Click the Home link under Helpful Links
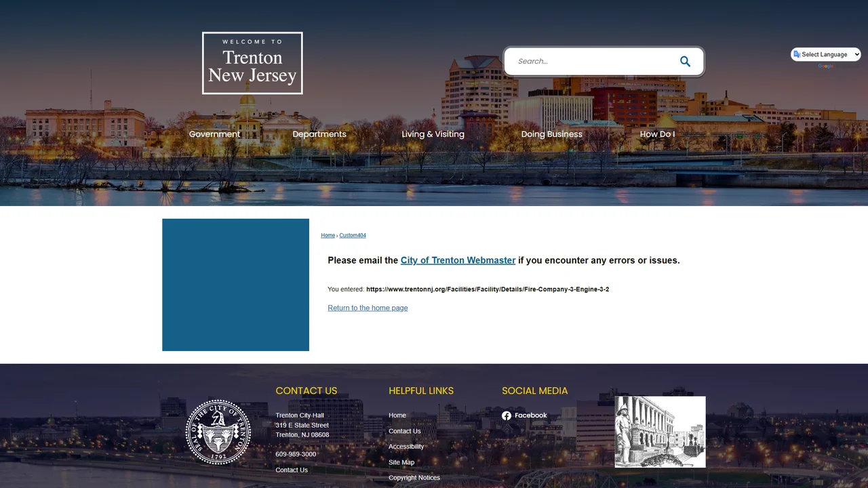868x488 pixels. 397,415
